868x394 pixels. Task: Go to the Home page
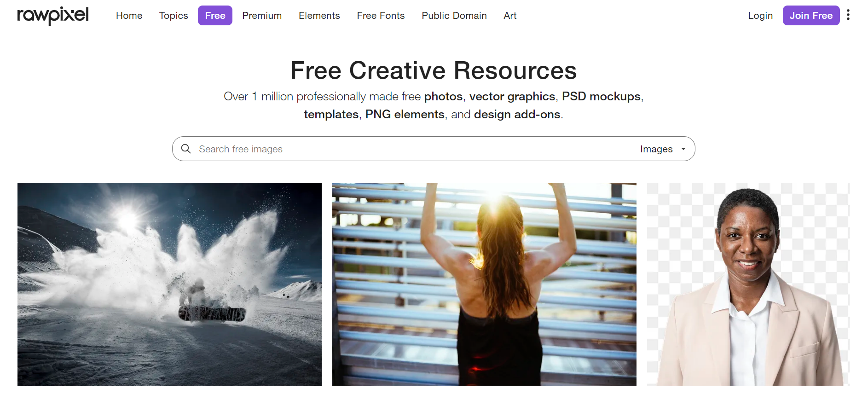[129, 16]
